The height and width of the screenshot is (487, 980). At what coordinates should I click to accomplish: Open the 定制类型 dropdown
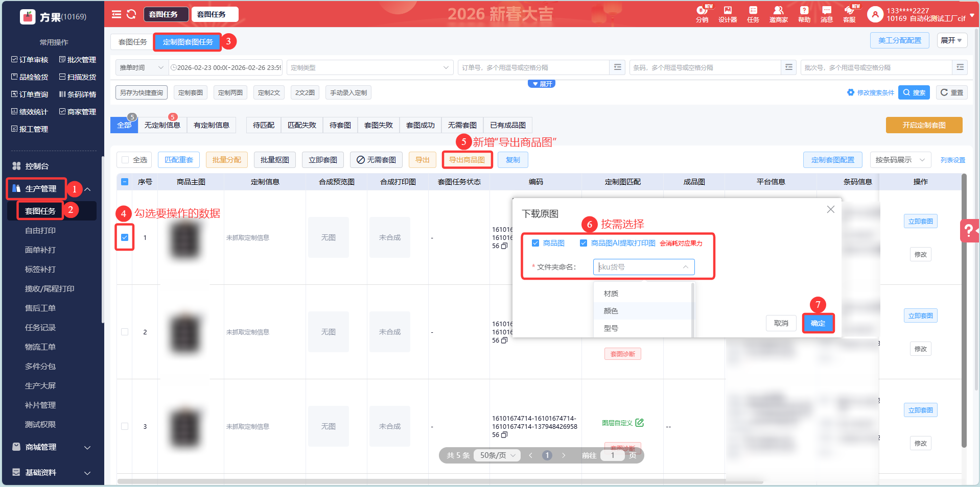pyautogui.click(x=370, y=67)
